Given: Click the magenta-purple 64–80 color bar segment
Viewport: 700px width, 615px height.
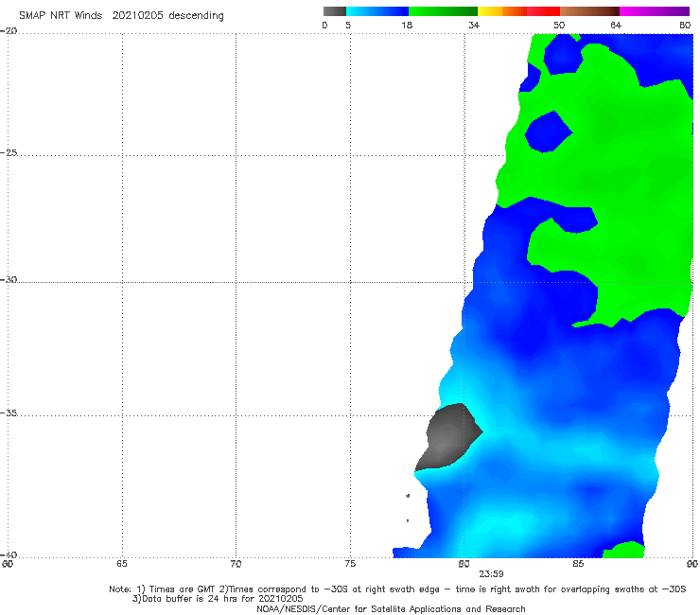Looking at the screenshot, I should [x=655, y=11].
